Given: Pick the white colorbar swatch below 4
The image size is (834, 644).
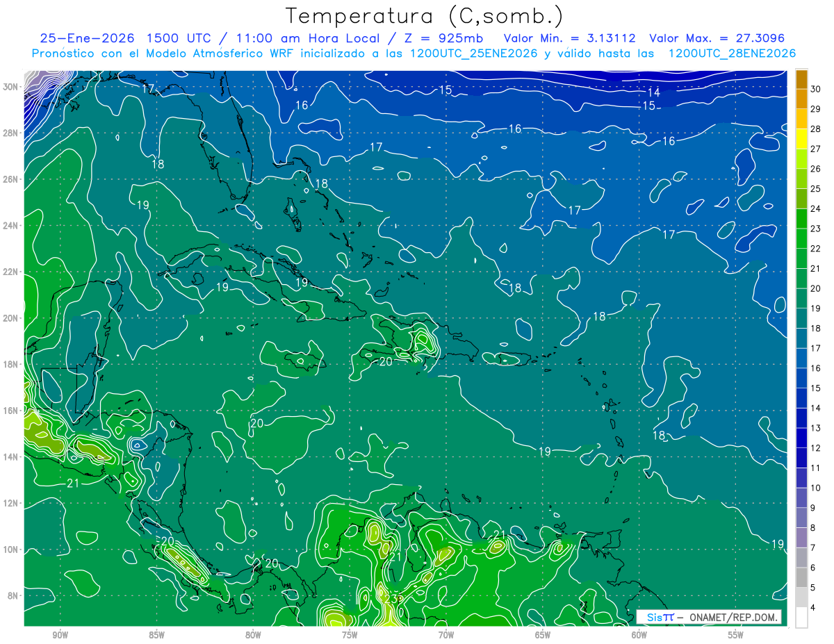Looking at the screenshot, I should (802, 618).
